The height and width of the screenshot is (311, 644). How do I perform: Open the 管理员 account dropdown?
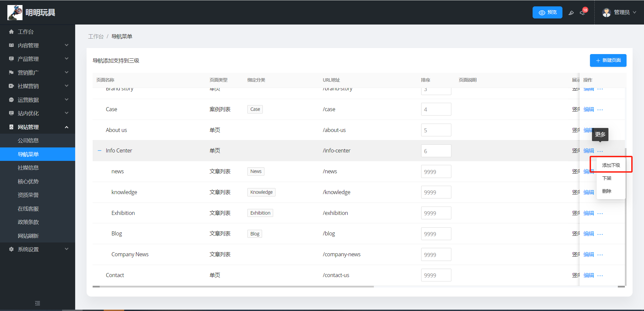(620, 12)
